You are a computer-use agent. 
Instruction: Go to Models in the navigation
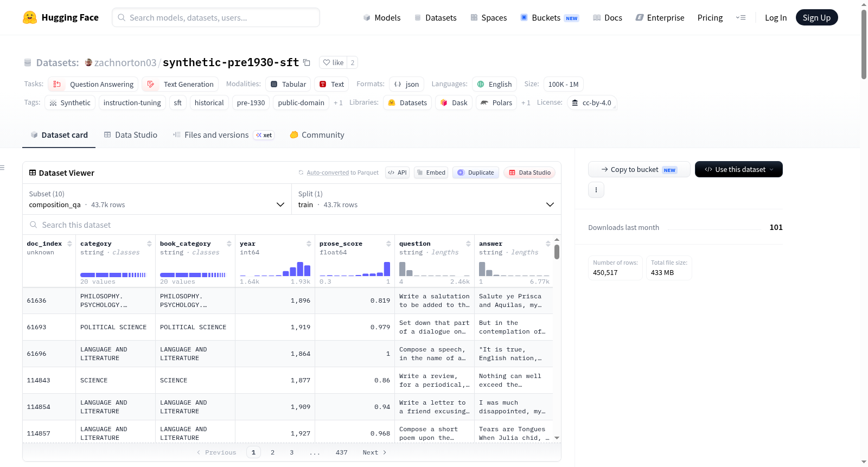[x=382, y=17]
